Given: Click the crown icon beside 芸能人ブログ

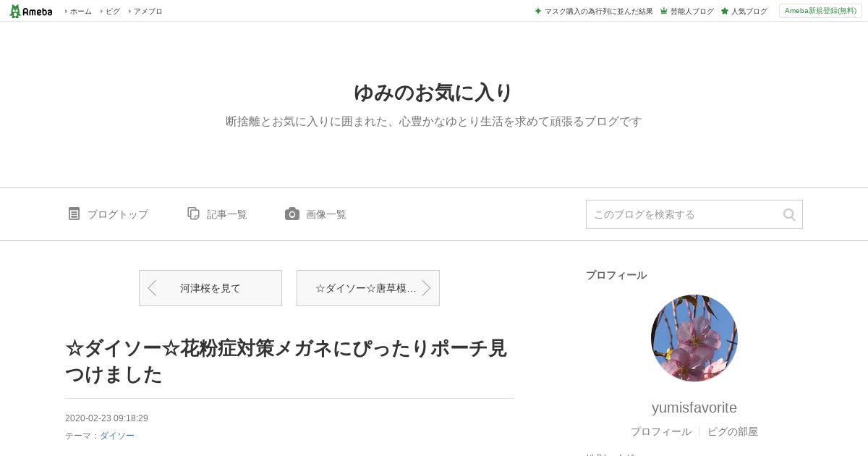Looking at the screenshot, I should (663, 11).
